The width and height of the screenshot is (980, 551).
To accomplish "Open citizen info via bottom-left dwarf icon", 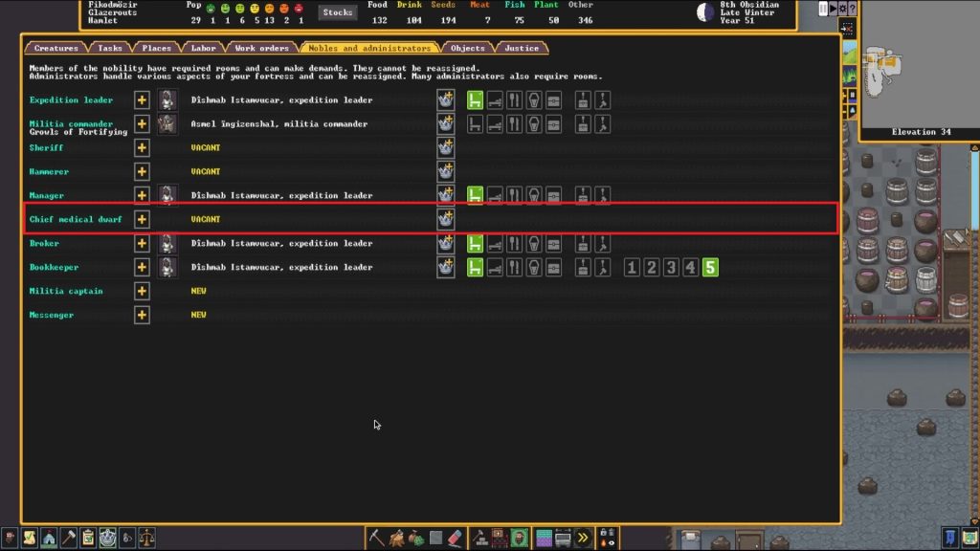I will (x=10, y=538).
